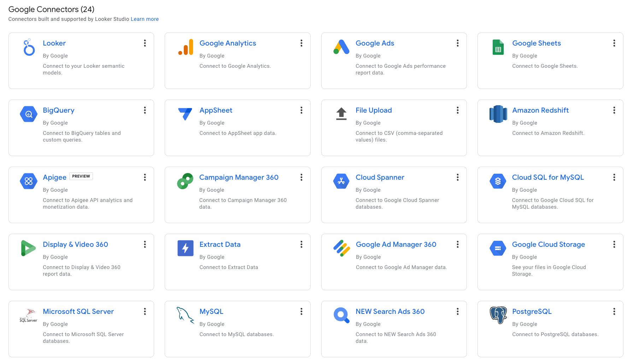
Task: Show more options for Amazon Redshift
Action: click(x=614, y=110)
